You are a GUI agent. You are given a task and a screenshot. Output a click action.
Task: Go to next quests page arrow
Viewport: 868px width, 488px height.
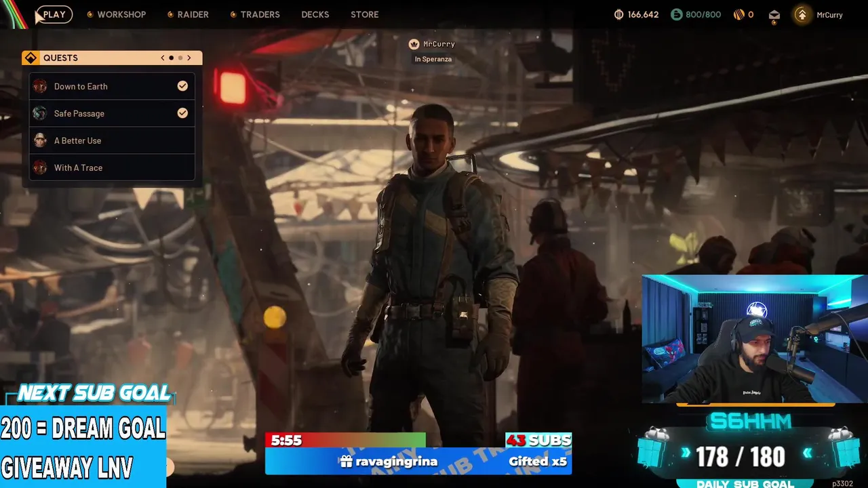[x=189, y=58]
